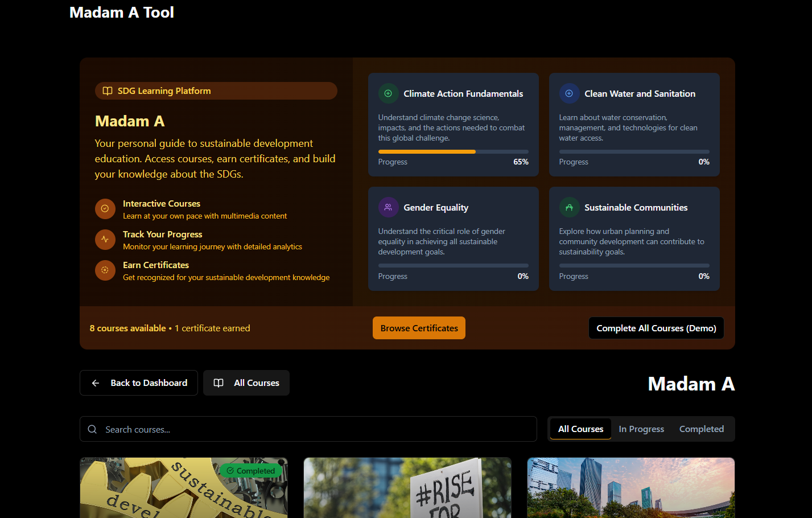Click the Interactive Courses heading
812x518 pixels.
(162, 203)
